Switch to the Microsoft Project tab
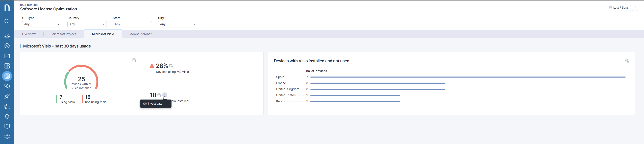The height and width of the screenshot is (144, 644). [x=64, y=34]
